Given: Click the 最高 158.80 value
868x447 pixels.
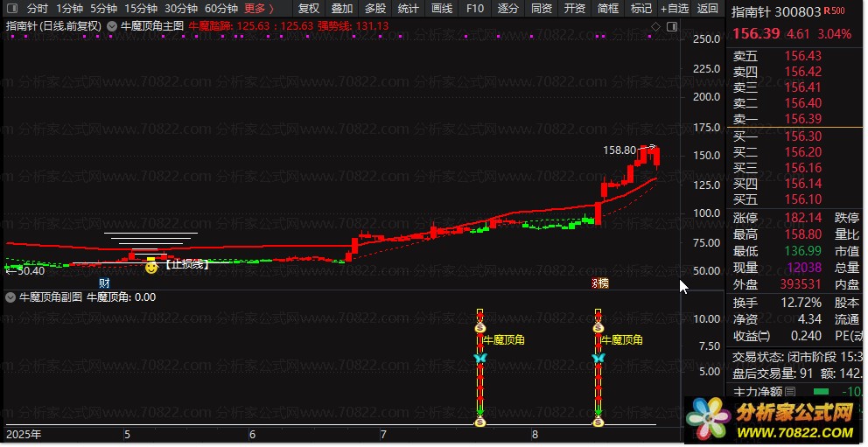Looking at the screenshot, I should coord(803,234).
